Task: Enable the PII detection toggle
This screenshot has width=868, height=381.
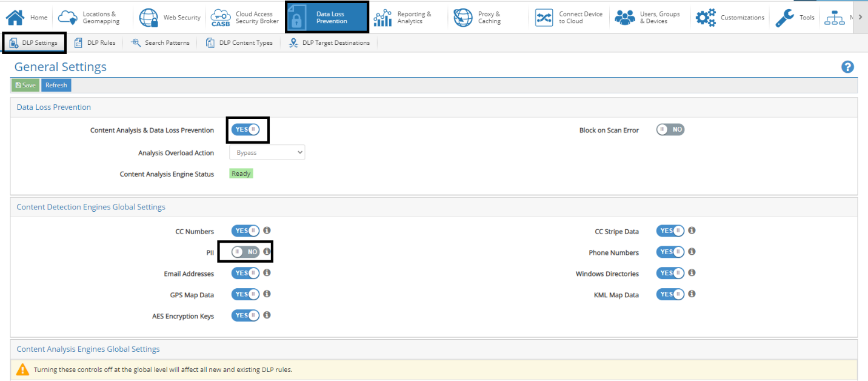Action: point(245,252)
